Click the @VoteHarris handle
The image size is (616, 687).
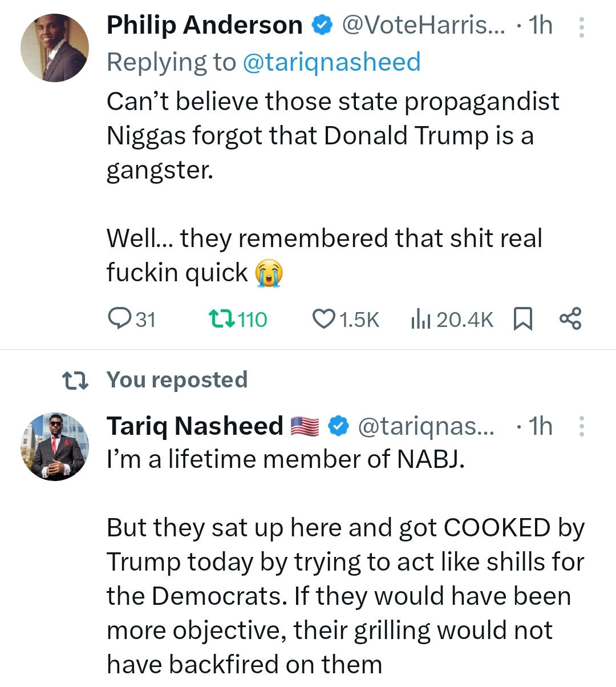423,26
